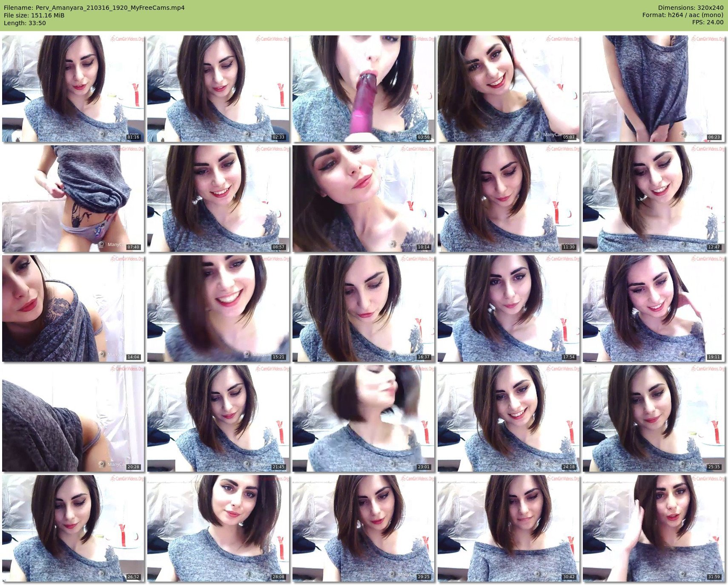The width and height of the screenshot is (728, 585).
Task: Pick the frame captured at 28:08
Action: click(218, 528)
